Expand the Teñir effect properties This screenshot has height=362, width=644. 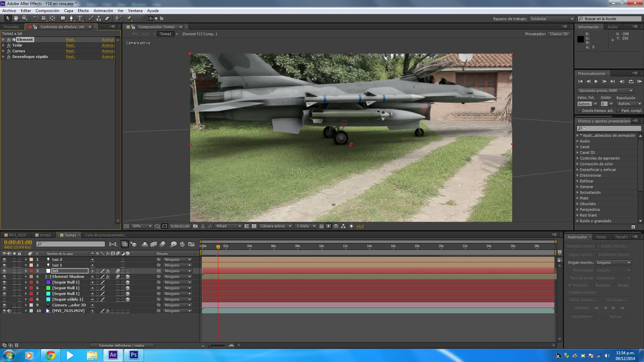pyautogui.click(x=3, y=45)
